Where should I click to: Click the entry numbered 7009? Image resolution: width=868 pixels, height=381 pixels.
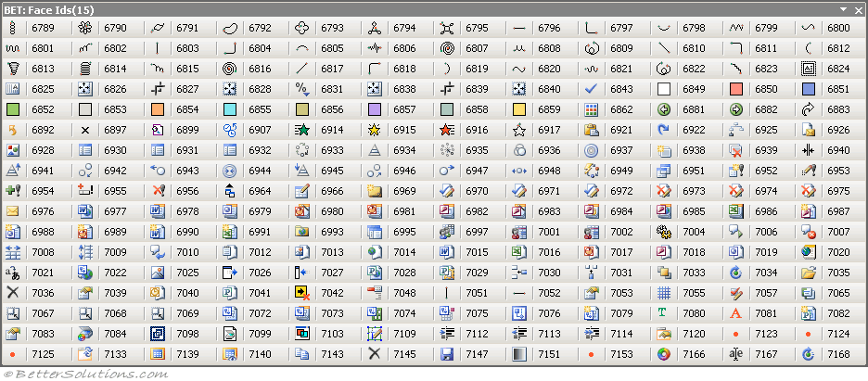pos(115,252)
